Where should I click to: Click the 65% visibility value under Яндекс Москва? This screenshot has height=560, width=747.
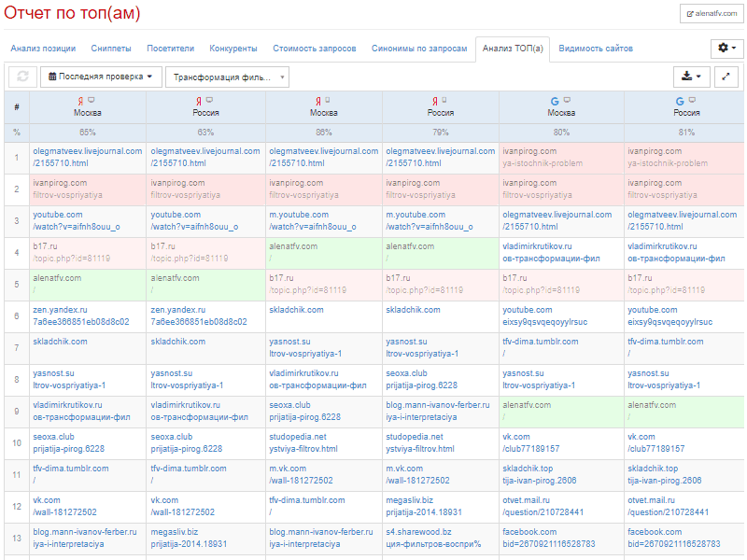click(x=88, y=133)
